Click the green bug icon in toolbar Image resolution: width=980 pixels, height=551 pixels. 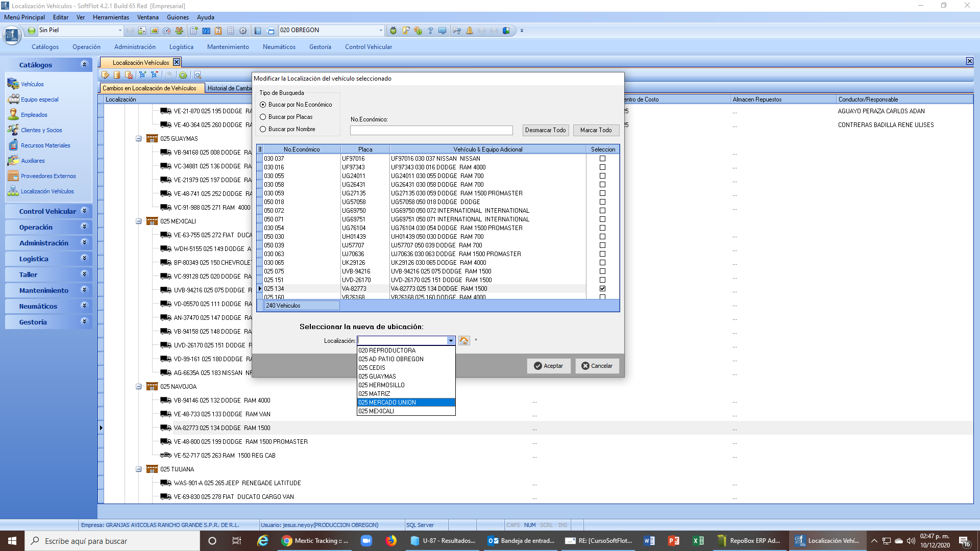pos(393,31)
